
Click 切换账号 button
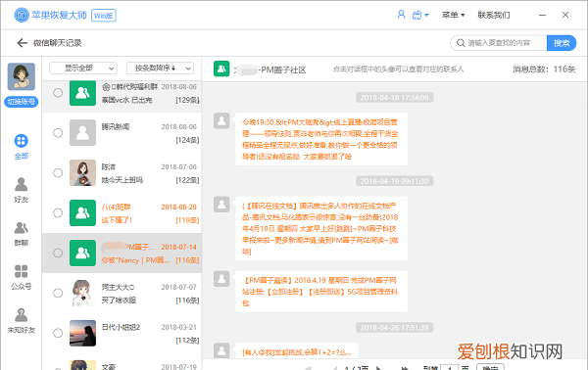point(22,102)
